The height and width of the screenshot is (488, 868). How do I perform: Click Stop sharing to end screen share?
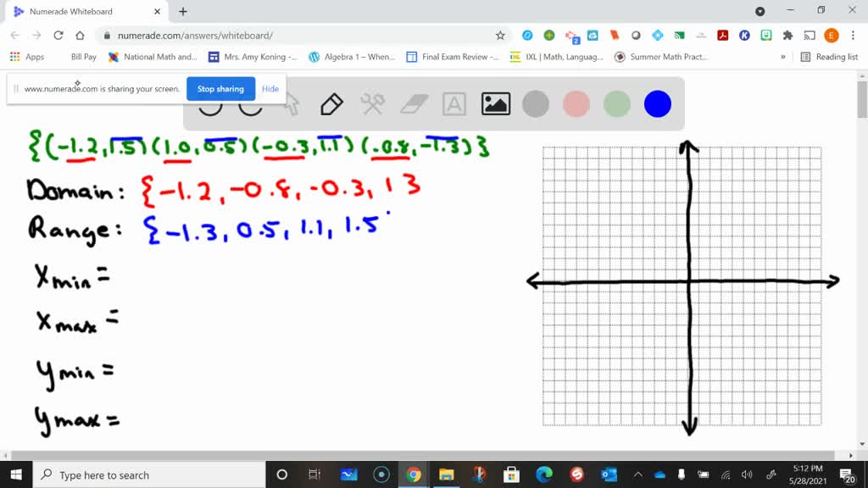[220, 88]
